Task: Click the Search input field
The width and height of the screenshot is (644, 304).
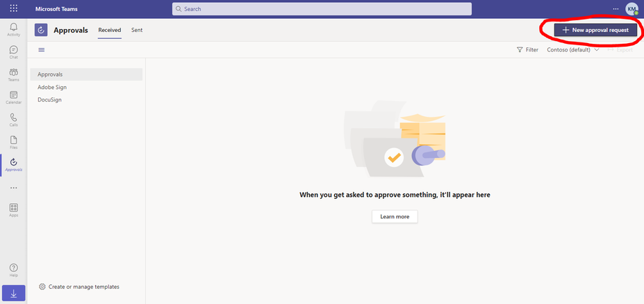Action: [322, 8]
